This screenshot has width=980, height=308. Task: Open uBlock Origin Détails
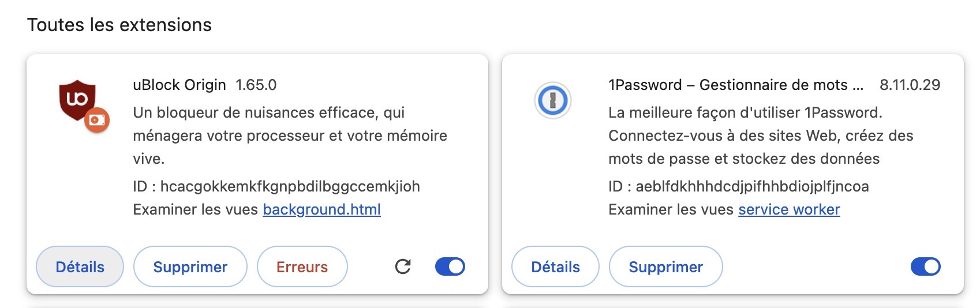point(80,266)
